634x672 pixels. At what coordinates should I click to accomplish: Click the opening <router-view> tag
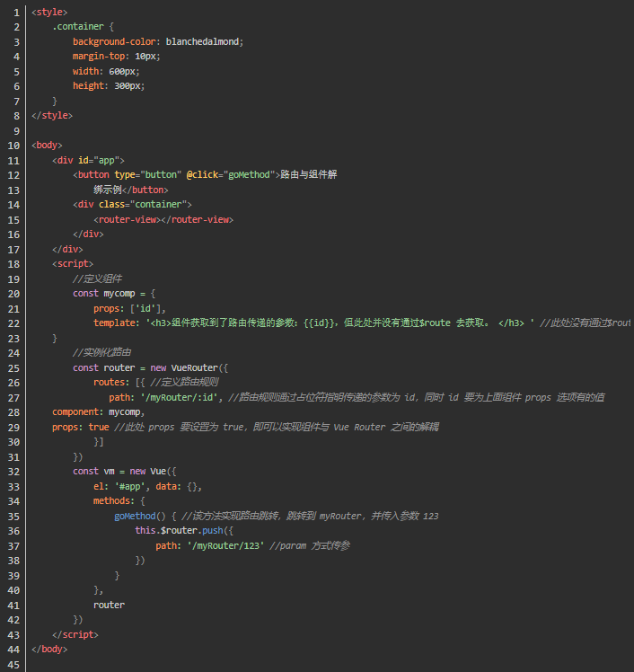click(126, 219)
